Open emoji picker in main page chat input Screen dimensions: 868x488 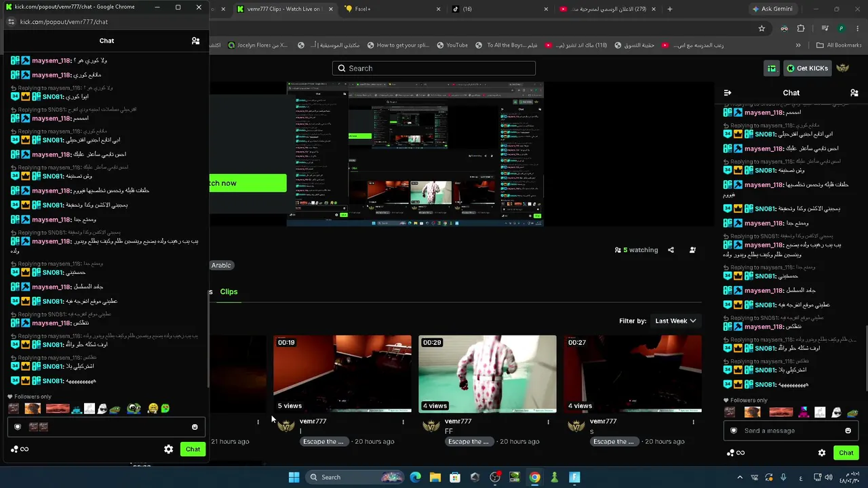[848, 430]
